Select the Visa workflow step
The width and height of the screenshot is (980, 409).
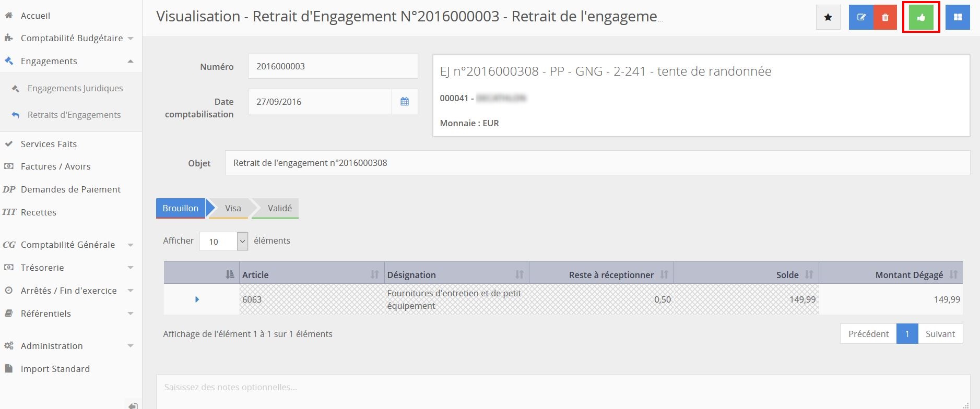click(232, 208)
